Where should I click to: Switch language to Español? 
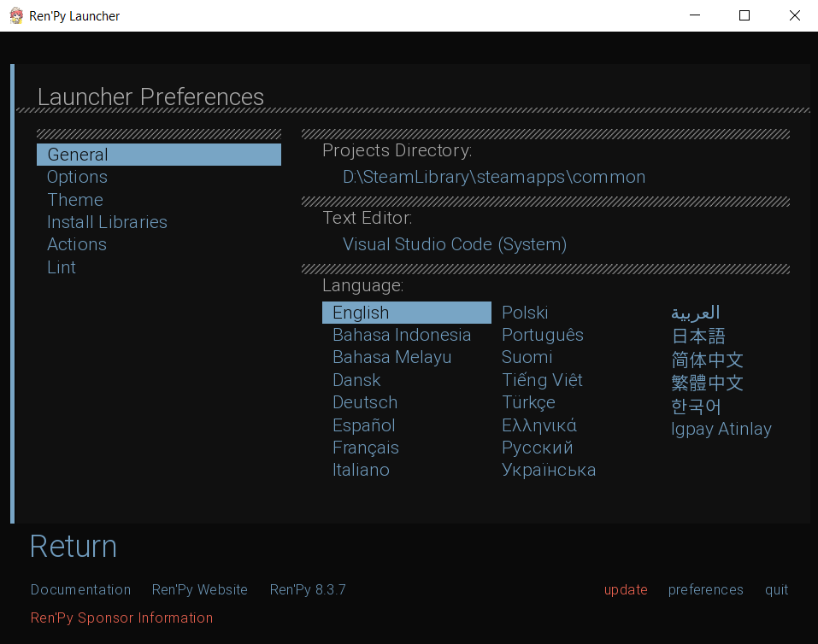tap(363, 425)
